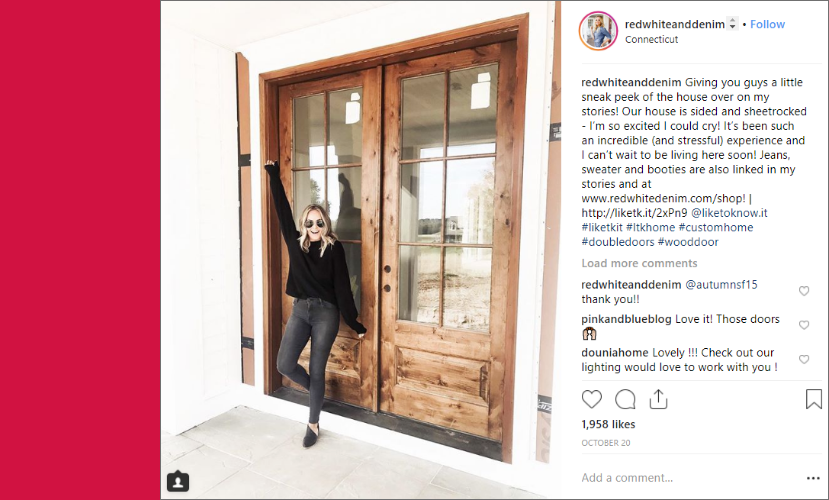This screenshot has height=500, width=829.
Task: Show tagged people icon on the photo
Action: click(178, 481)
